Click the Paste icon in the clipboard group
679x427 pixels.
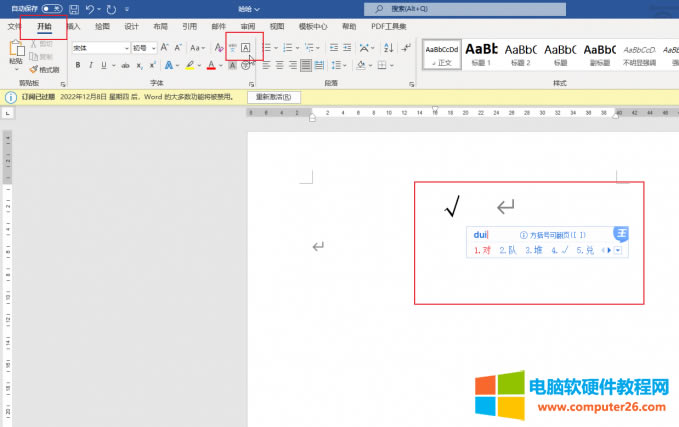15,52
